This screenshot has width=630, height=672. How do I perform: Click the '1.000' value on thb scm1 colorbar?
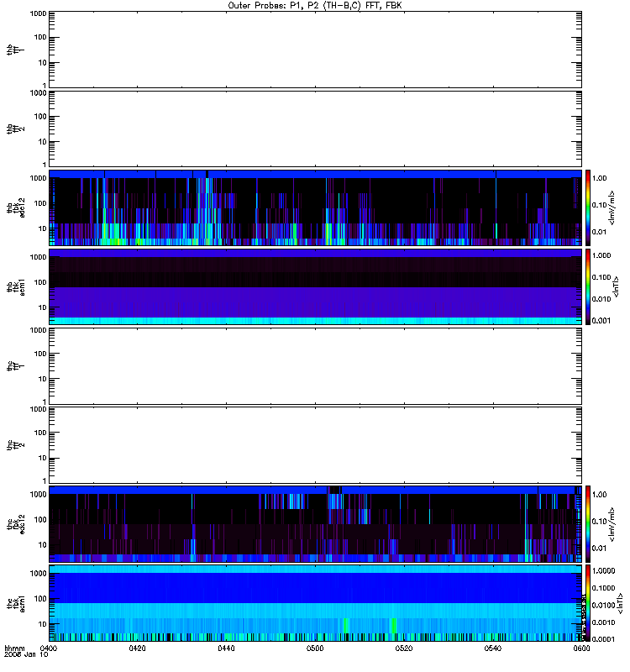(601, 255)
